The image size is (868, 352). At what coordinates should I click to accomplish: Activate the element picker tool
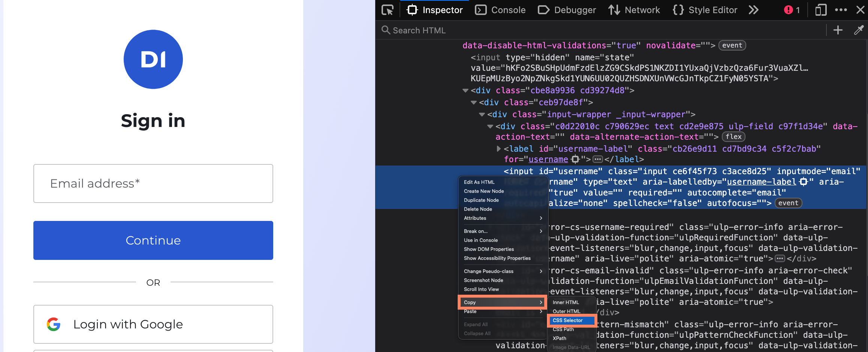click(x=388, y=10)
